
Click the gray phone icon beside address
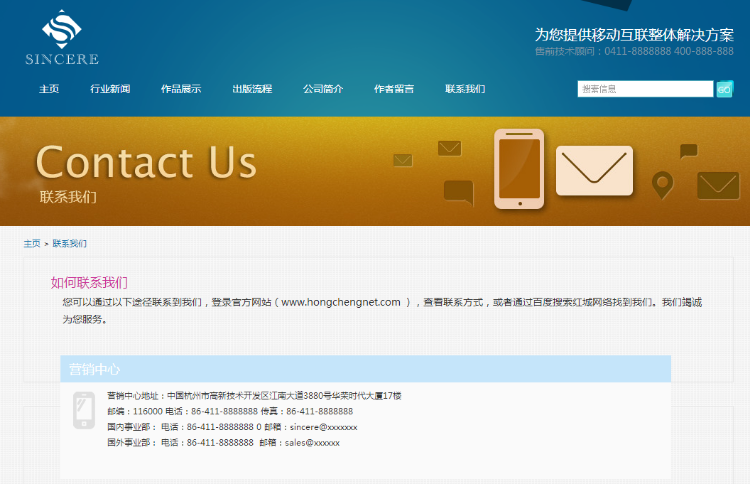pos(84,410)
